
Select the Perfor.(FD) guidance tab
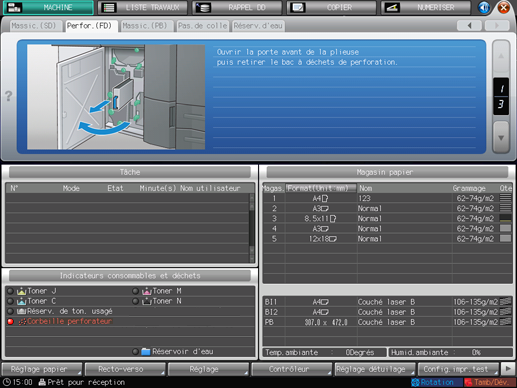(90, 26)
